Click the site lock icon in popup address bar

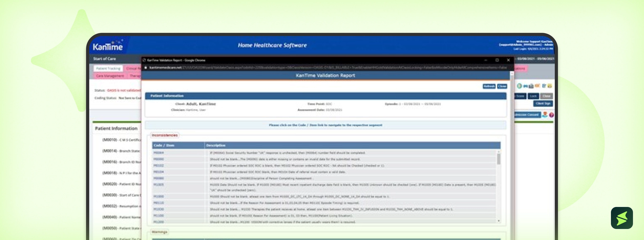click(146, 67)
